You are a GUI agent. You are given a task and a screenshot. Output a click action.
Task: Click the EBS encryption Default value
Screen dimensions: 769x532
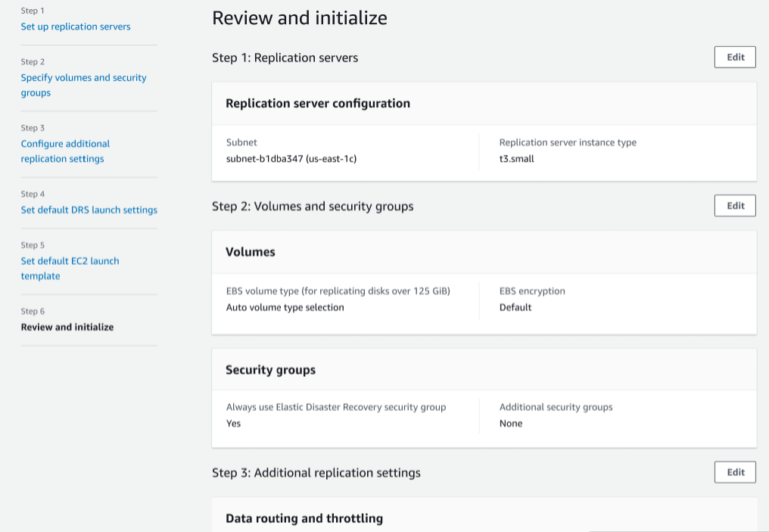point(515,307)
